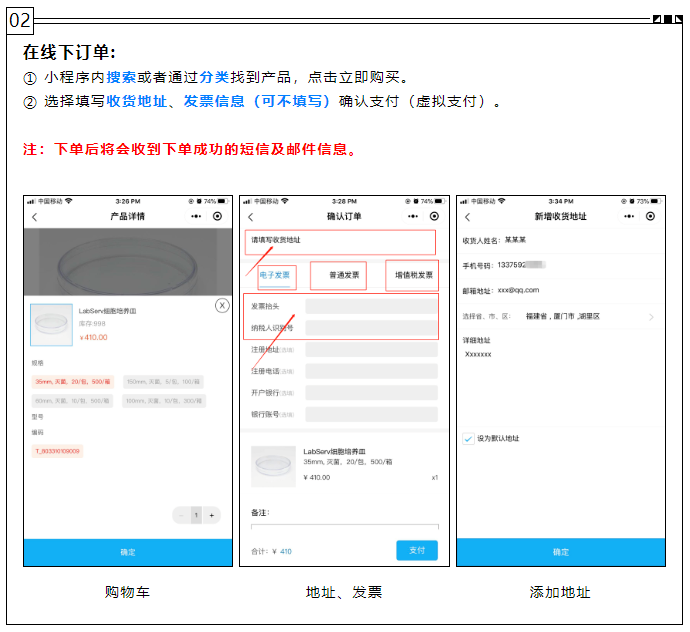The width and height of the screenshot is (690, 632).
Task: Select the 35mm 500/箱 specification option
Action: tap(73, 382)
